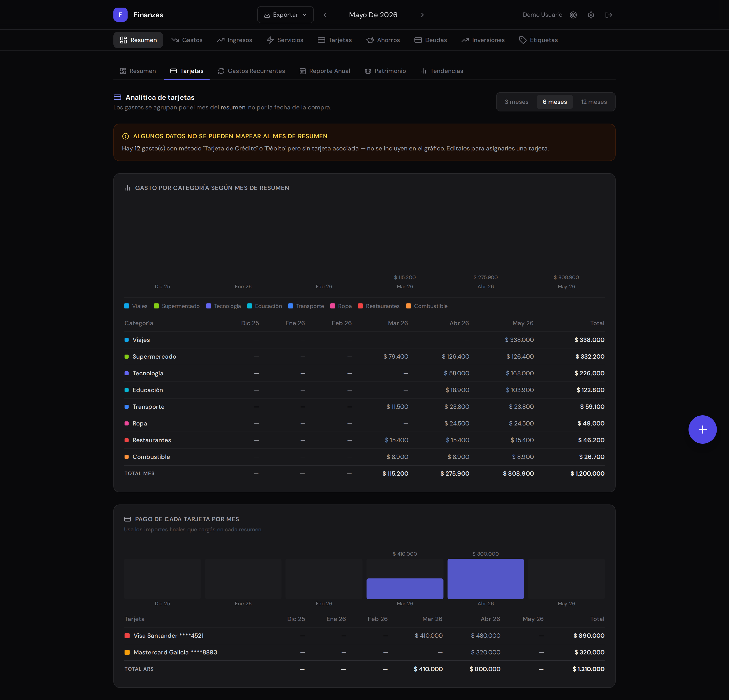The height and width of the screenshot is (700, 729).
Task: Click the purple F Finanzas logo
Action: [120, 15]
